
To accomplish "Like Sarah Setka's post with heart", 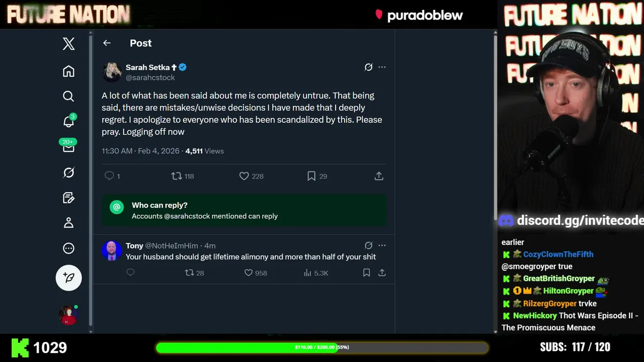I will (244, 176).
